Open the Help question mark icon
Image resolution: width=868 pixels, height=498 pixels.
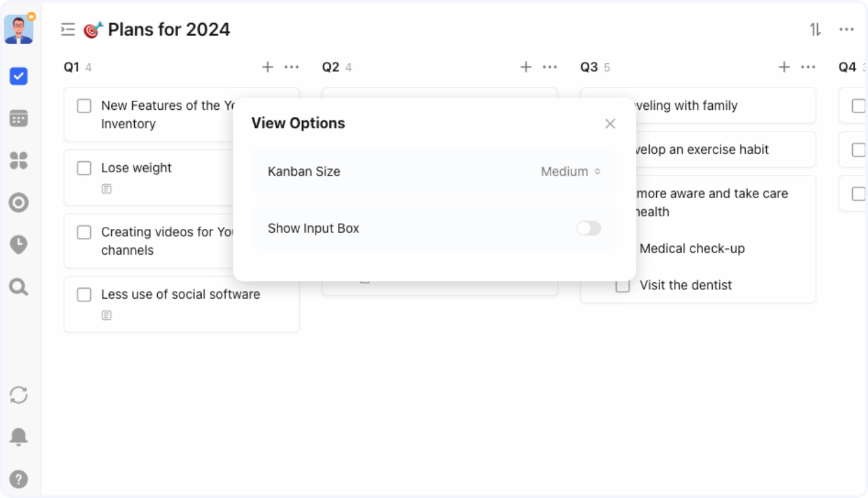pos(19,479)
